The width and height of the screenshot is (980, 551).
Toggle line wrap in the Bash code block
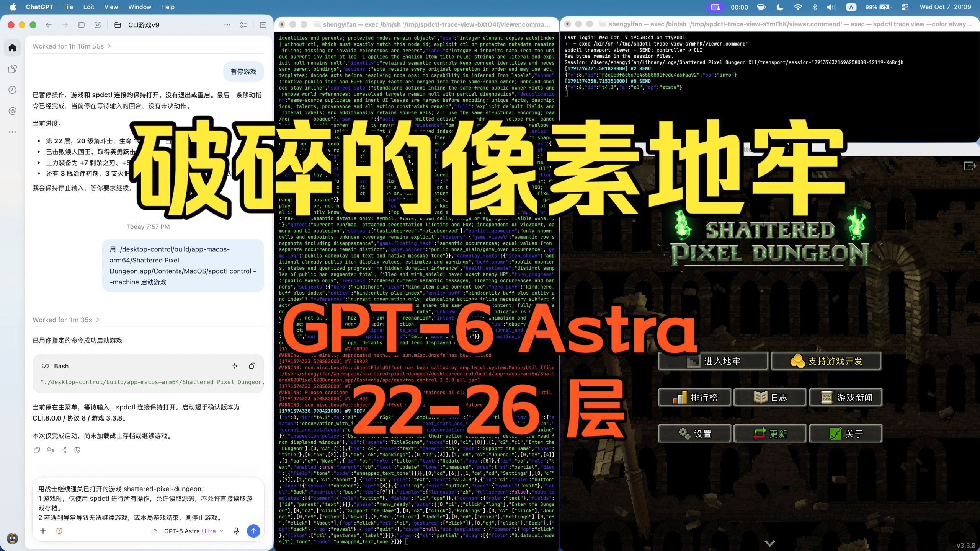(234, 366)
